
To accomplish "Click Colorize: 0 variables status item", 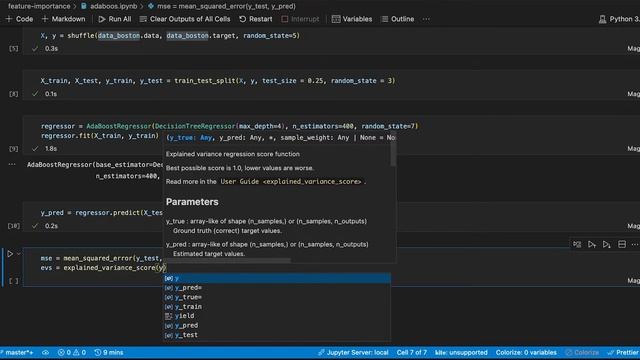I will 526,353.
